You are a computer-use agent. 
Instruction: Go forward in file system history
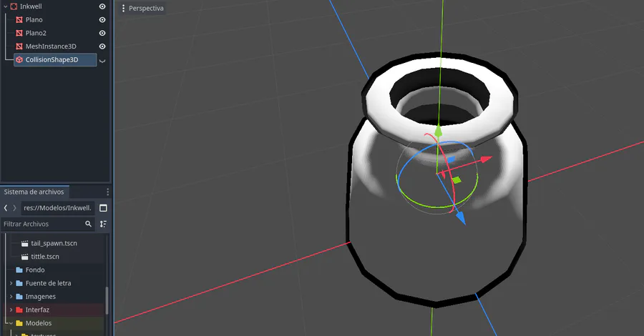(14, 208)
